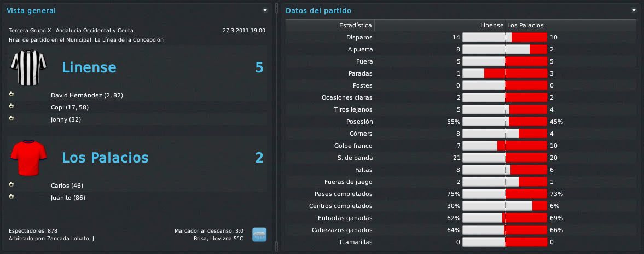Click the goal ball icon beside Juanito
This screenshot has height=254, width=644.
(x=11, y=197)
